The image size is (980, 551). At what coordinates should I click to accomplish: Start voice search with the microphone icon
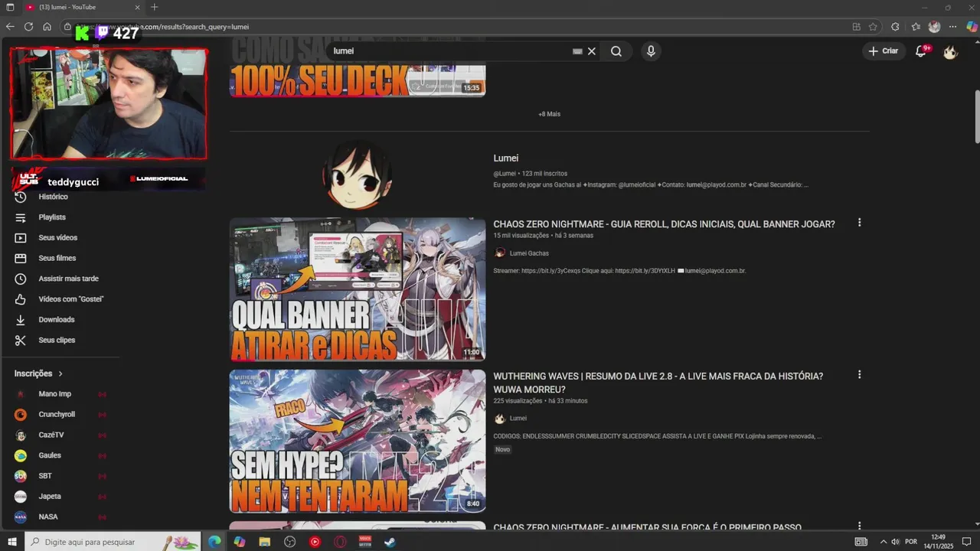(651, 51)
